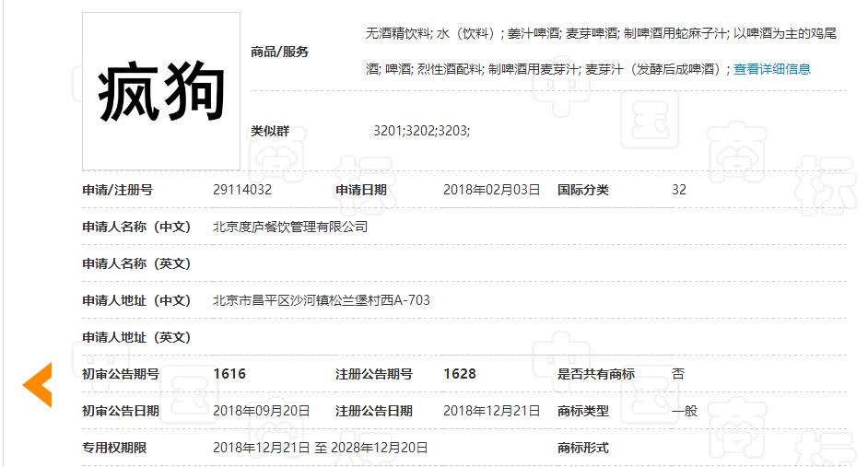Click the 申请人名称（中文） label
The height and width of the screenshot is (467, 868).
coord(136,227)
